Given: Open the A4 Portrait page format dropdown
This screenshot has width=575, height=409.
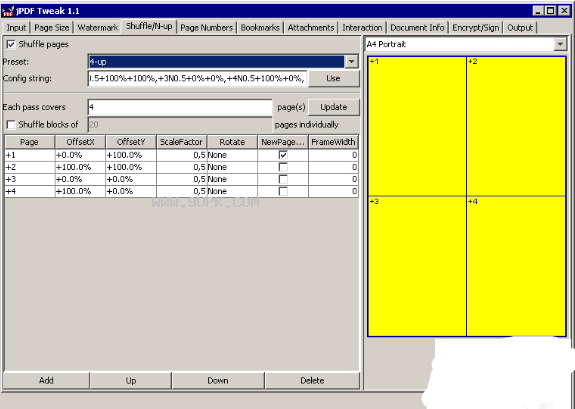Looking at the screenshot, I should click(x=560, y=44).
